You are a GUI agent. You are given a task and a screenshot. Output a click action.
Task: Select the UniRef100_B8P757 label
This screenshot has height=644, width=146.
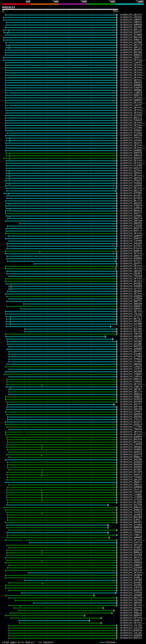[x=131, y=301]
